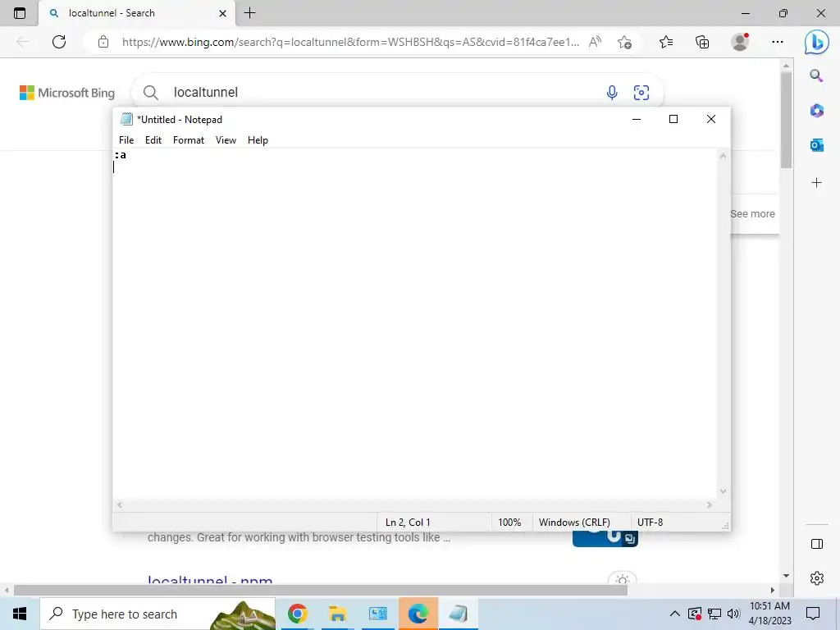Minimize the Notepad window
The width and height of the screenshot is (840, 630).
637,119
